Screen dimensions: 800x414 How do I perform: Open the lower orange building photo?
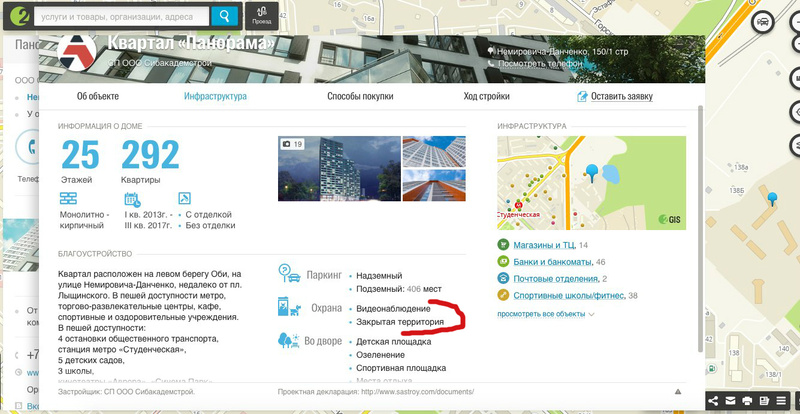tap(434, 185)
